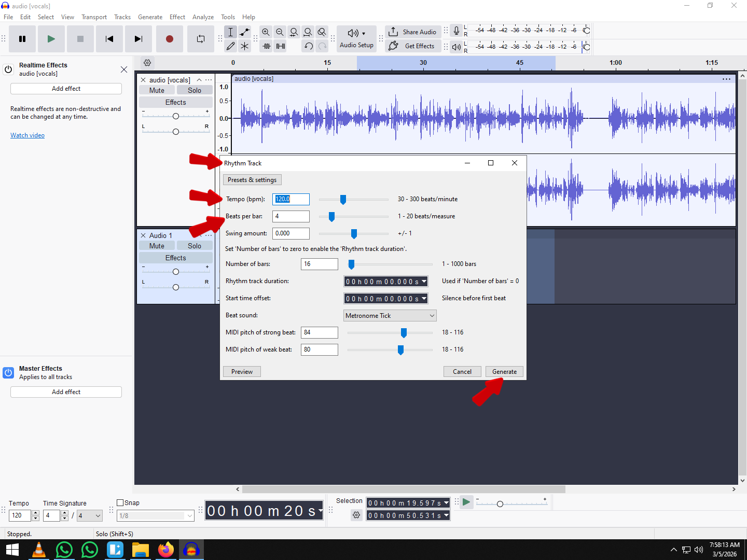Viewport: 747px width, 560px height.
Task: Click the Zoom In magnifier icon
Action: [x=266, y=32]
